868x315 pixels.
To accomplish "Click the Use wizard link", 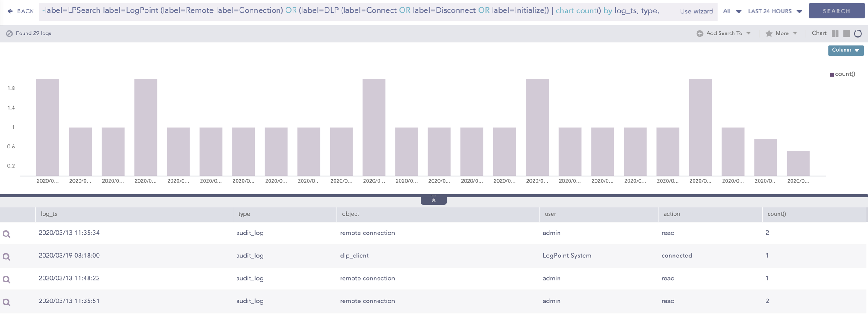I will (x=696, y=11).
